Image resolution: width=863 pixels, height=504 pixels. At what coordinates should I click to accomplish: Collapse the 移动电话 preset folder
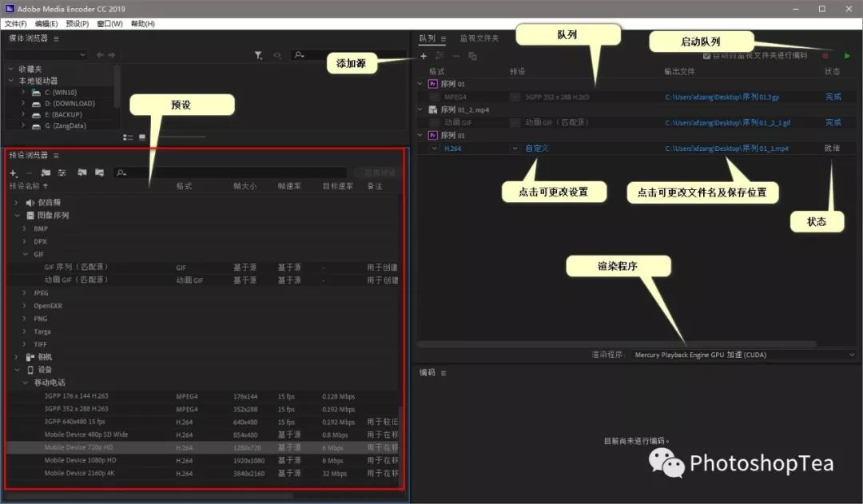26,383
